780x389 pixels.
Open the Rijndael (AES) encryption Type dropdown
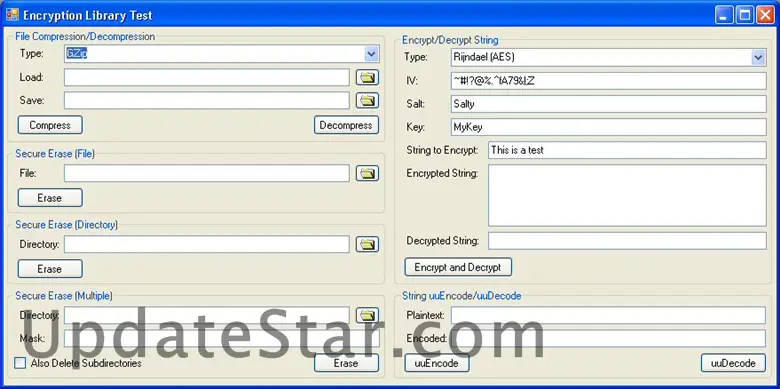click(758, 57)
